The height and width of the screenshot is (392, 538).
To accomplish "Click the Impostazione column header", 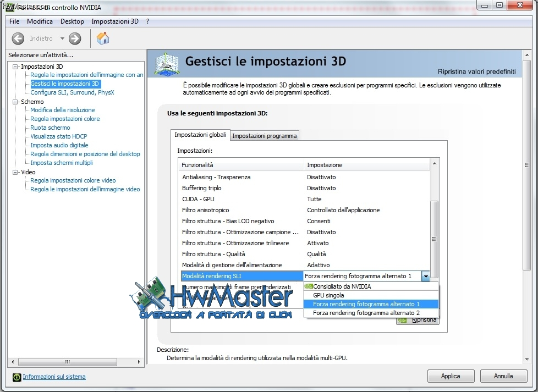I will (367, 165).
